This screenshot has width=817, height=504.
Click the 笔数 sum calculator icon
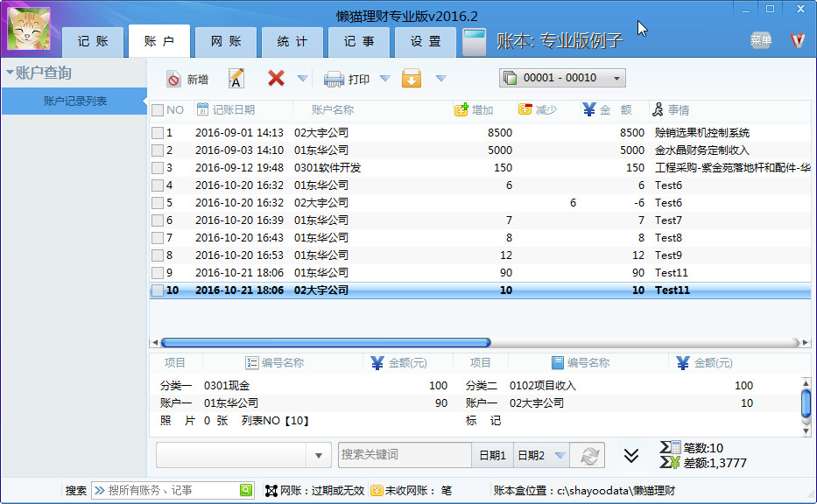click(671, 447)
